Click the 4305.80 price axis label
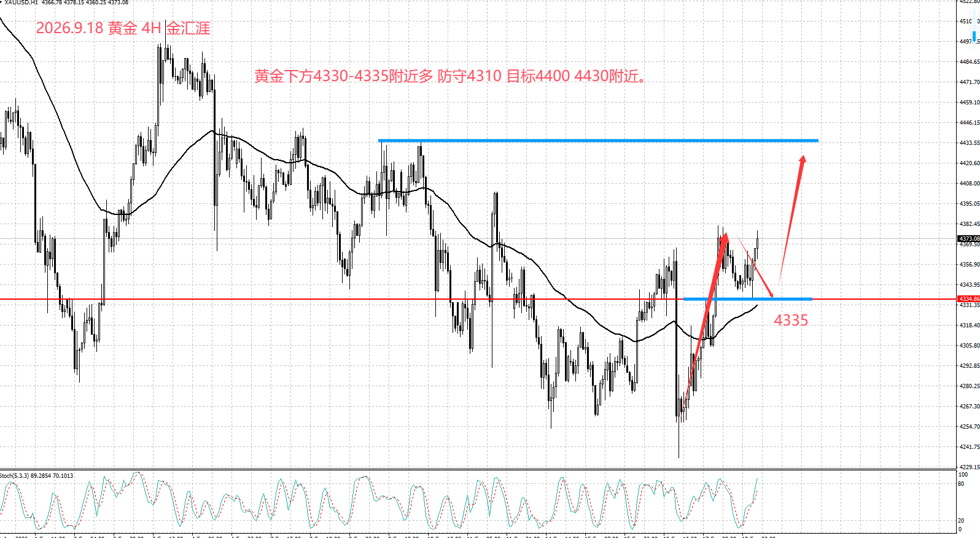 970,346
